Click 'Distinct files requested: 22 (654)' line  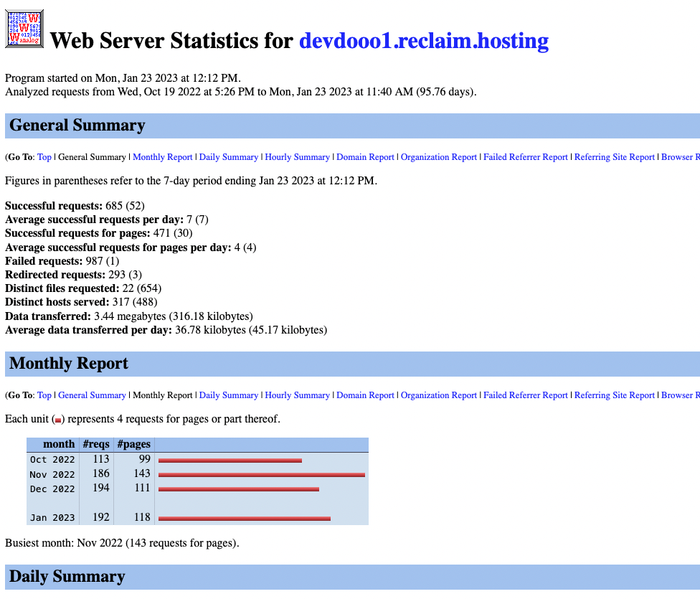83,288
